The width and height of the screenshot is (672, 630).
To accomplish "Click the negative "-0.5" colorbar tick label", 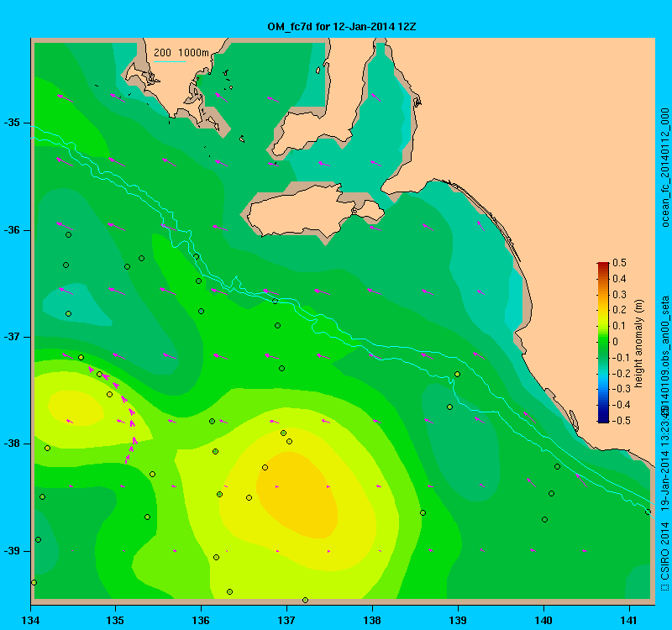I will click(621, 421).
